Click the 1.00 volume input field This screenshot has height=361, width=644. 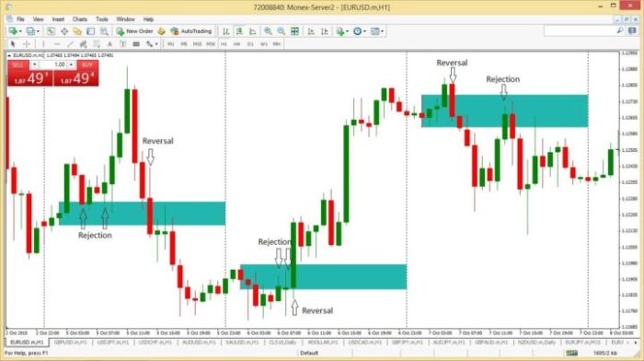(x=53, y=65)
